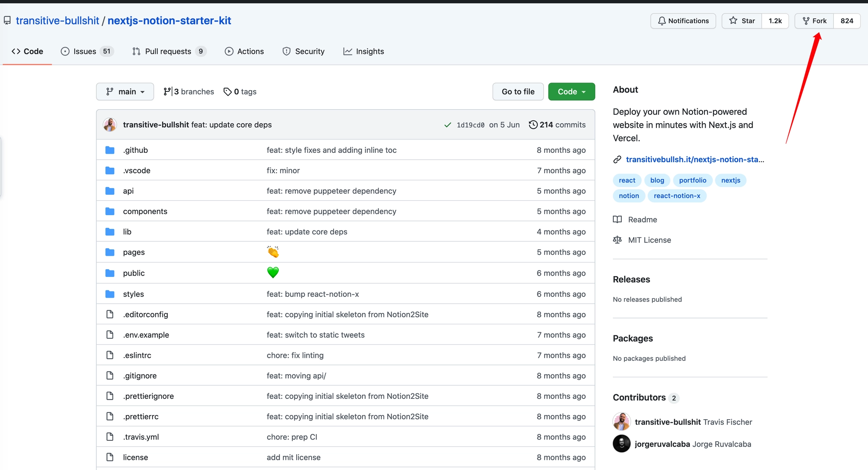Click the styles folder icon
868x470 pixels.
(110, 294)
